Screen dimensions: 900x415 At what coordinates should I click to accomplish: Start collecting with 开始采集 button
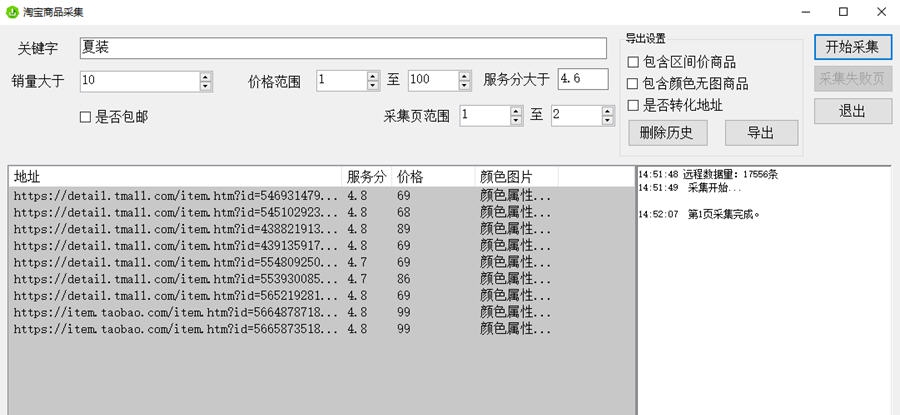tap(853, 47)
